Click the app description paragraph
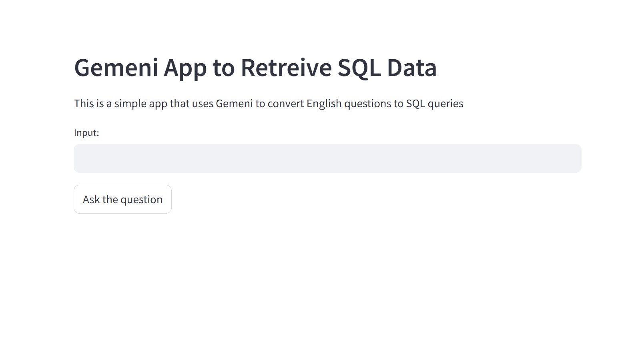The image size is (642, 364). pyautogui.click(x=269, y=104)
